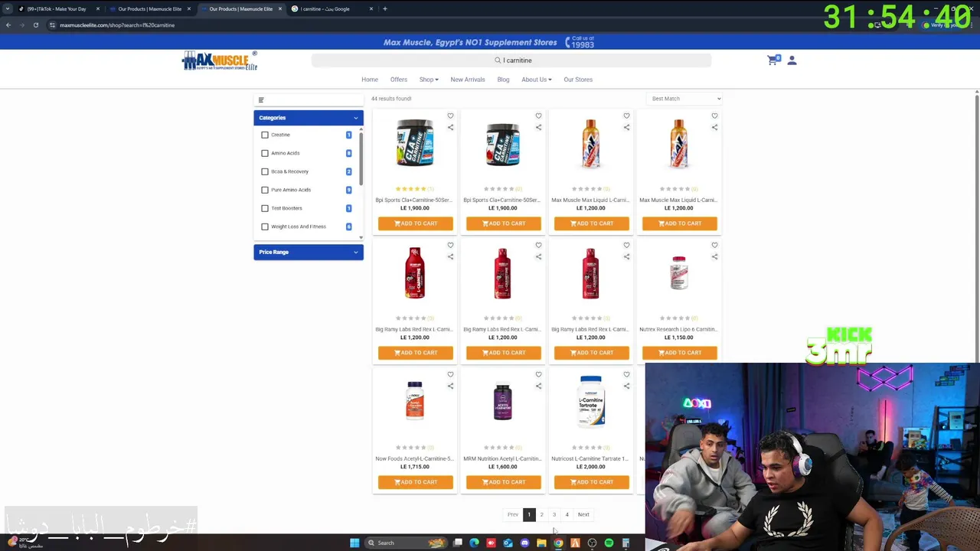The image size is (980, 551).
Task: Check the Pure Amino Acids checkbox
Action: [x=265, y=190]
